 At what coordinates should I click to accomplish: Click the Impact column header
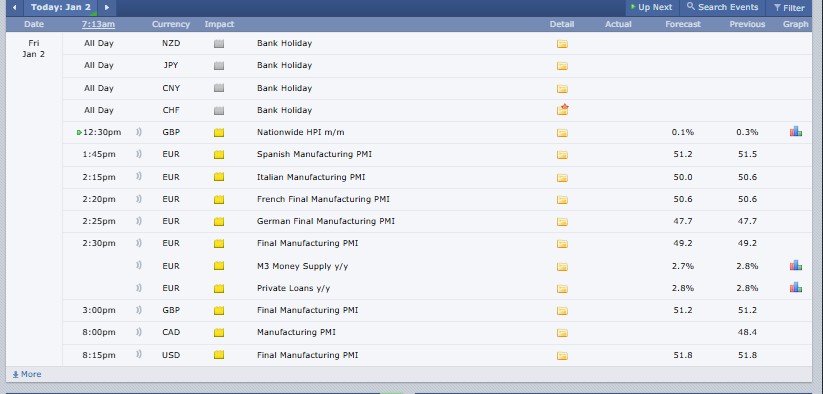219,24
